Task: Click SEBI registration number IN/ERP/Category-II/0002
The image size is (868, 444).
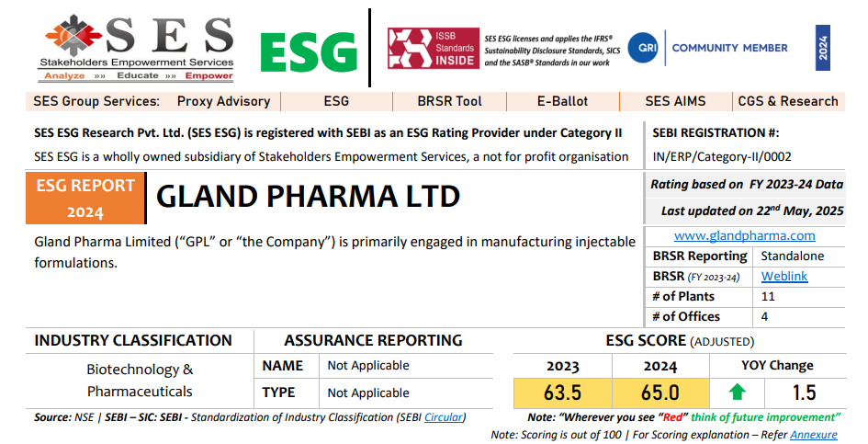Action: pos(722,157)
